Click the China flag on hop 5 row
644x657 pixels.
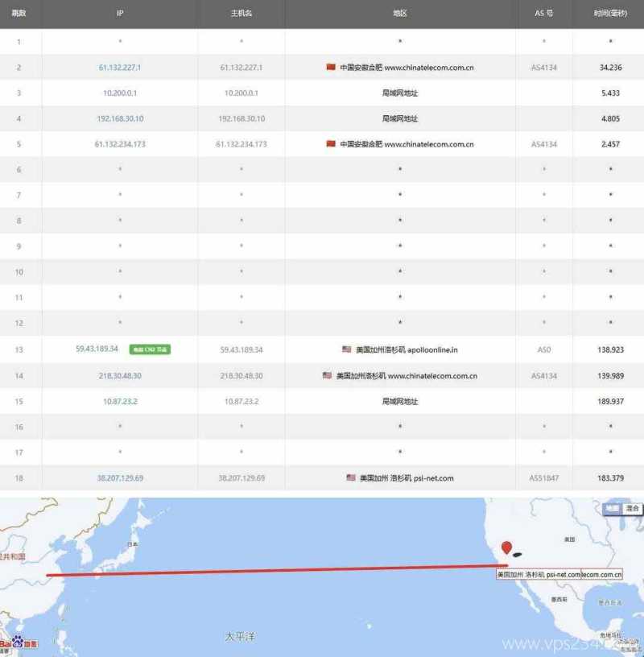tap(331, 143)
